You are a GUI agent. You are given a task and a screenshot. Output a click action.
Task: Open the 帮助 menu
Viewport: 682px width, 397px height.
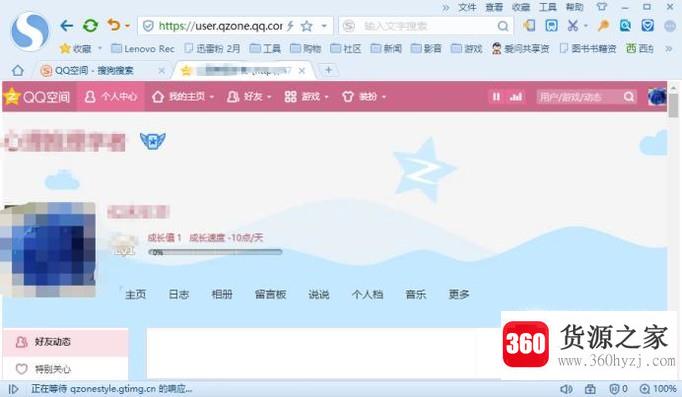574,7
